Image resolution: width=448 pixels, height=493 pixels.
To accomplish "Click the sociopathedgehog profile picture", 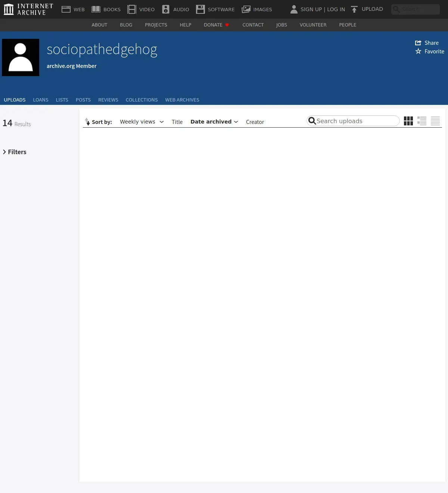I will (x=21, y=57).
